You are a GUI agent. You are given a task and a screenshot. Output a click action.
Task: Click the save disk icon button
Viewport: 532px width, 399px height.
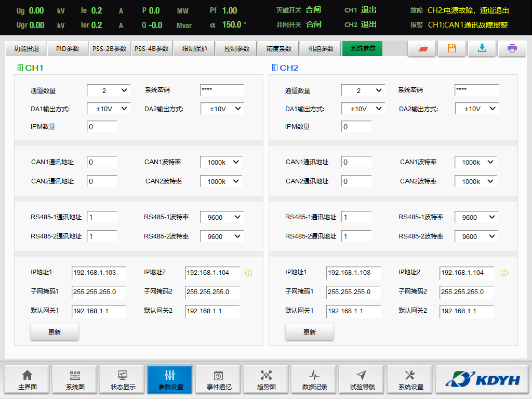(451, 48)
